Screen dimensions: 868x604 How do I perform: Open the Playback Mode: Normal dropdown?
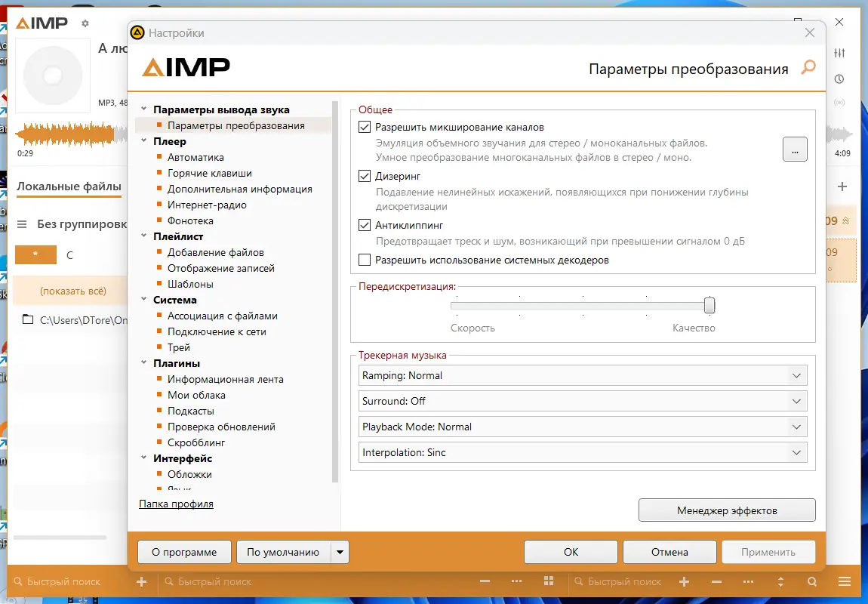tap(583, 427)
